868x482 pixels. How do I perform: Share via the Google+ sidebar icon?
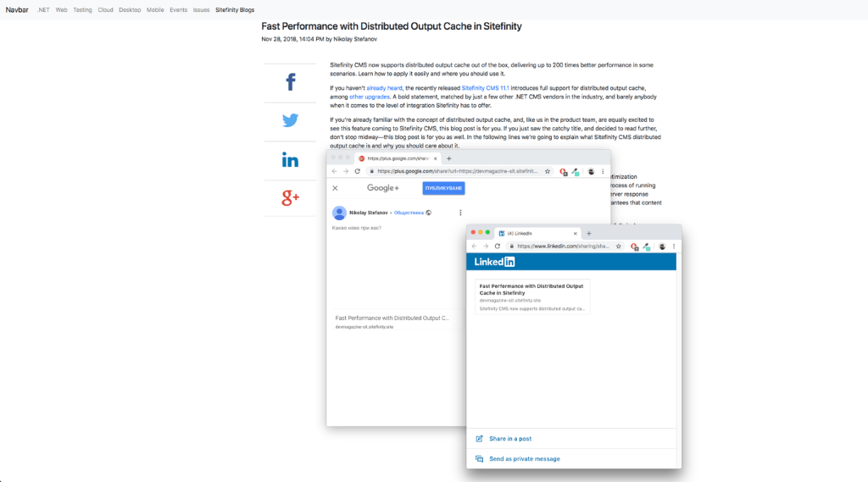pos(290,198)
